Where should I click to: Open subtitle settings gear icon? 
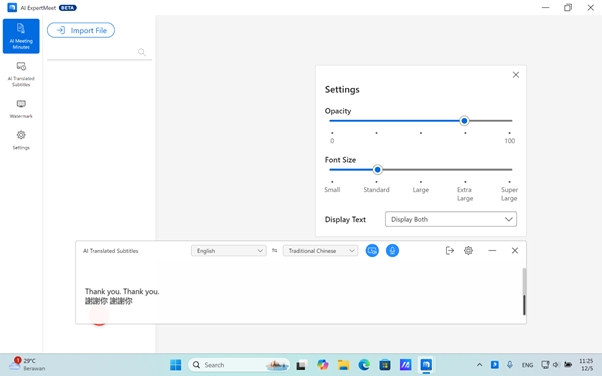click(x=468, y=251)
